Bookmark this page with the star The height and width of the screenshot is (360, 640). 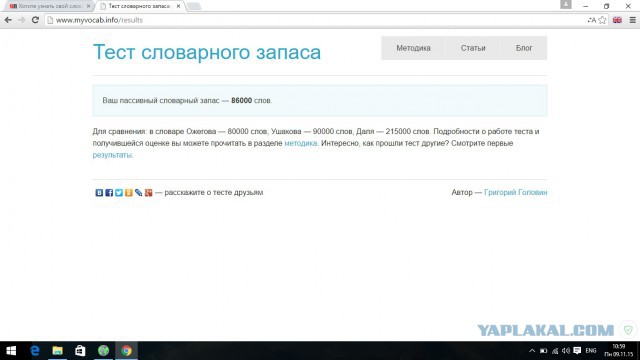pos(602,20)
